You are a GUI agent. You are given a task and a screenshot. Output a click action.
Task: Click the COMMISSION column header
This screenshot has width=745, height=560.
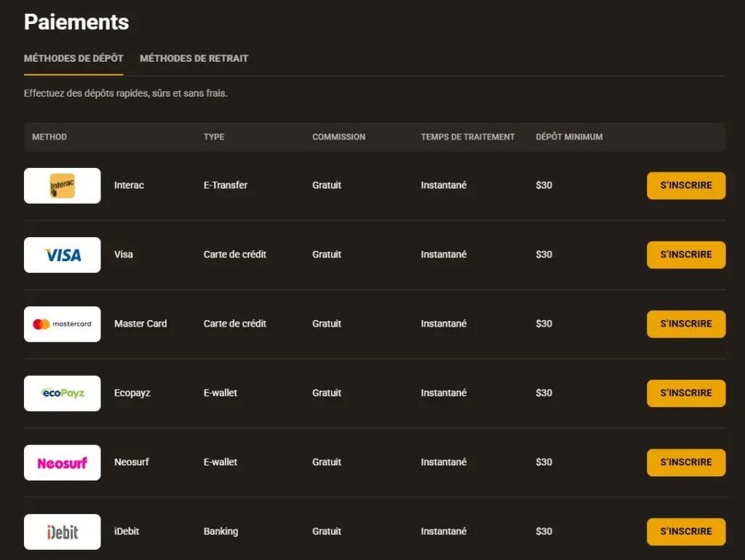click(x=339, y=137)
